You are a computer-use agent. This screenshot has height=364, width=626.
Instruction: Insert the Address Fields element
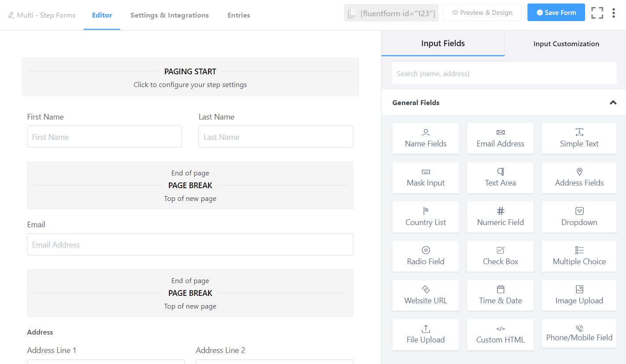click(x=579, y=178)
